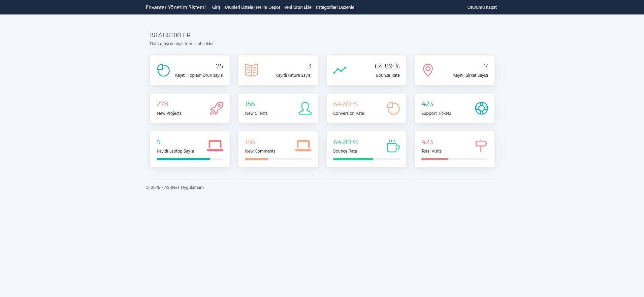Open the Giriş menu item

coord(216,7)
